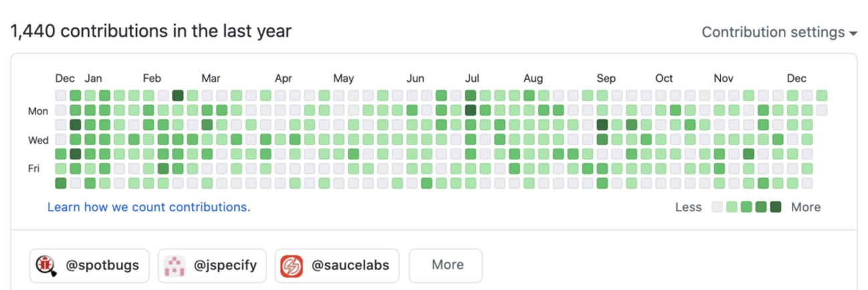Click the darkest green Sunday cell under Feb
Viewport: 868px width, 290px height.
point(178,95)
